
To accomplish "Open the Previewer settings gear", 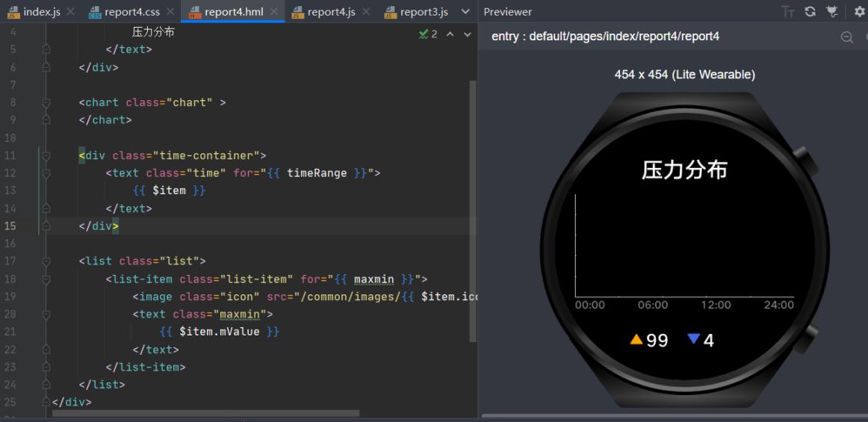I will point(859,12).
